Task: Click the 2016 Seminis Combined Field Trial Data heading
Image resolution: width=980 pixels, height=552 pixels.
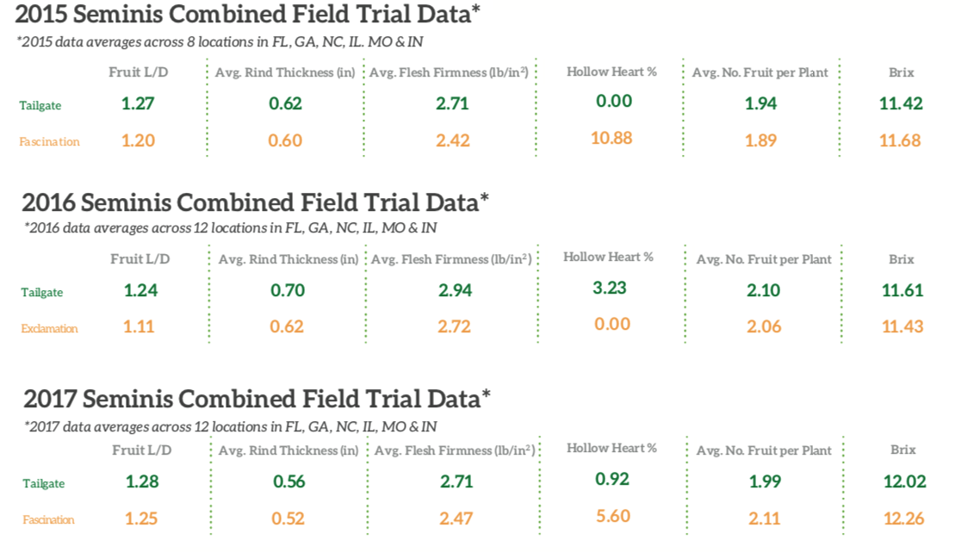Action: [x=255, y=202]
